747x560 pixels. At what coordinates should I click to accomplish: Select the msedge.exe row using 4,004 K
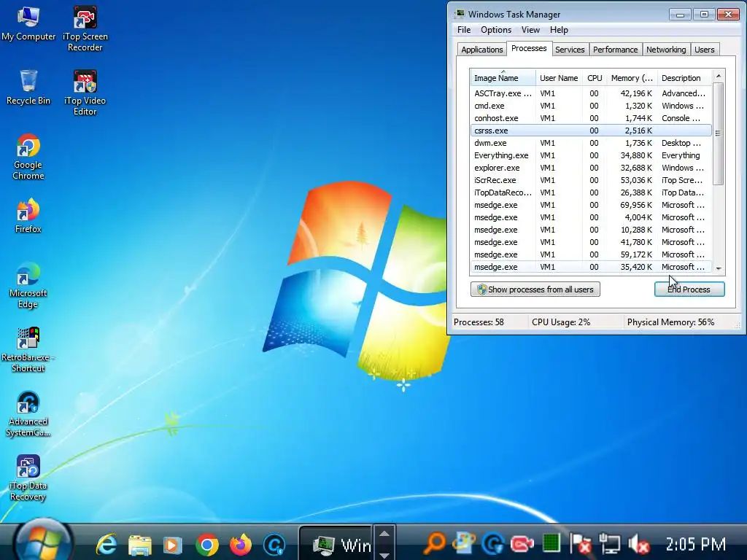click(x=591, y=217)
